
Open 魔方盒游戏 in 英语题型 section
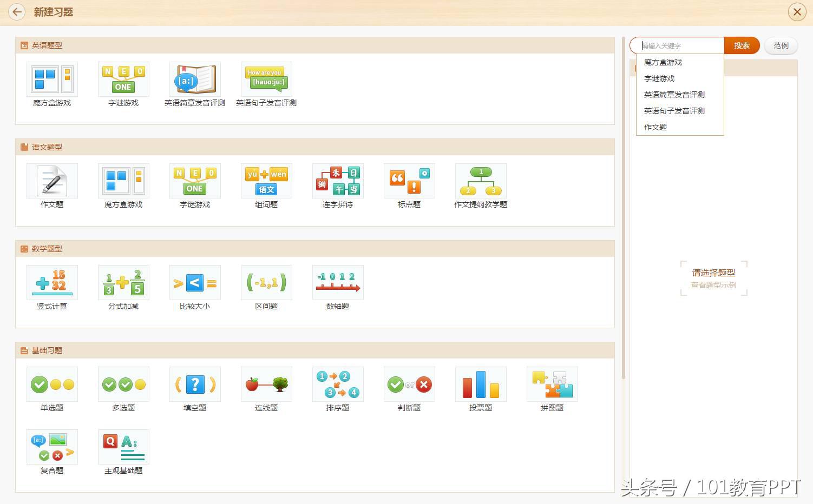[x=52, y=79]
